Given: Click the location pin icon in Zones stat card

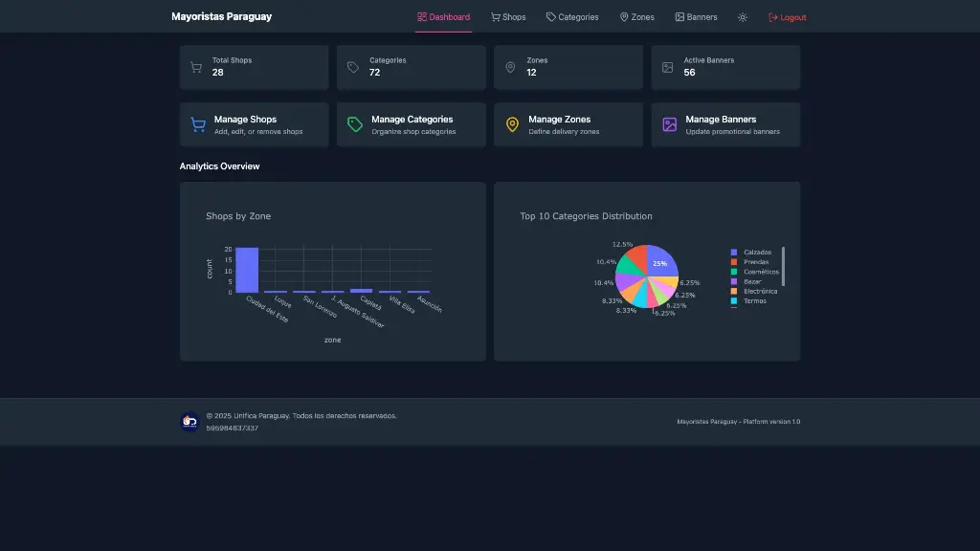Looking at the screenshot, I should [x=510, y=67].
